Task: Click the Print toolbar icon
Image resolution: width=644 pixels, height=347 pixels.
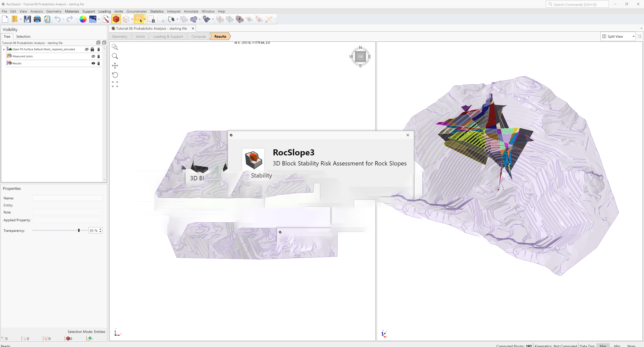Action: coord(37,19)
